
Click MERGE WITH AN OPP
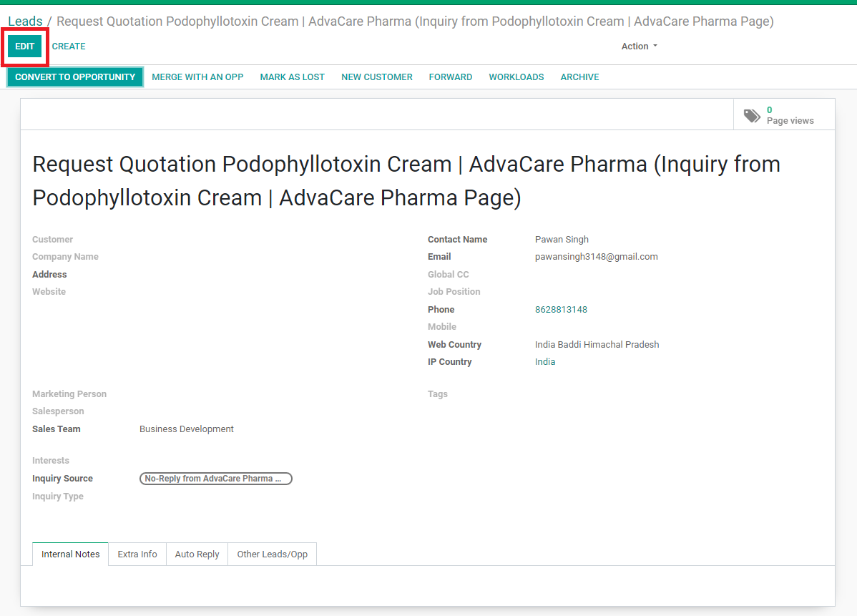(198, 77)
